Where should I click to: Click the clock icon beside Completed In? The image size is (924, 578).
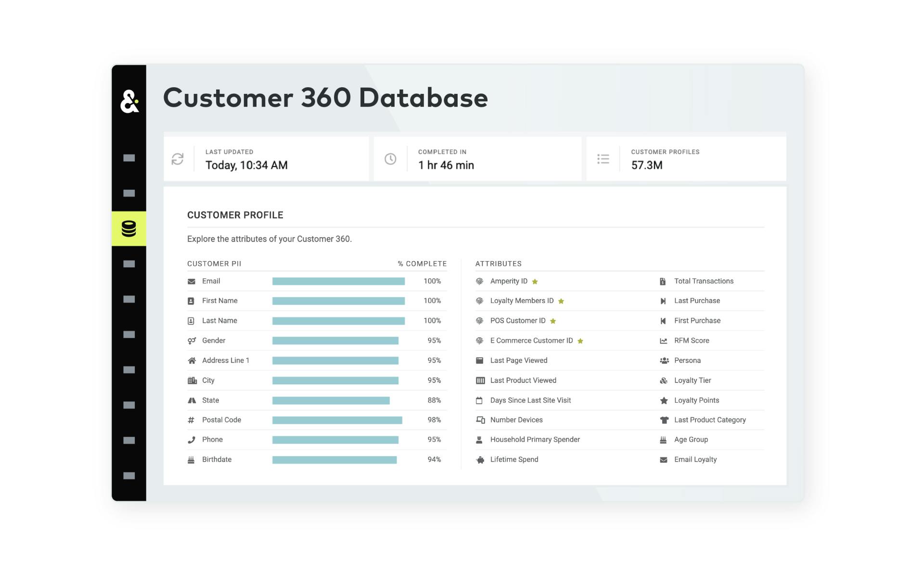pyautogui.click(x=390, y=159)
